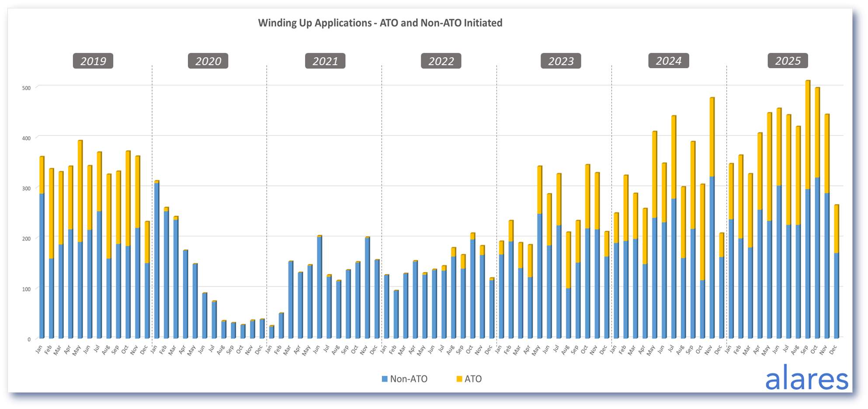
Task: Click the December 2025 bar's yellow segment
Action: point(836,229)
